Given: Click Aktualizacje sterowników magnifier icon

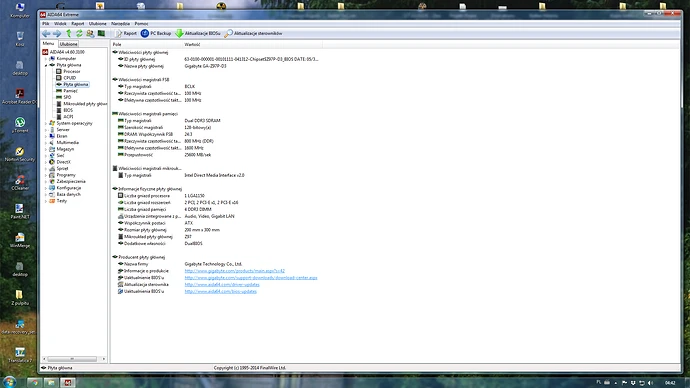Looking at the screenshot, I should pyautogui.click(x=228, y=33).
